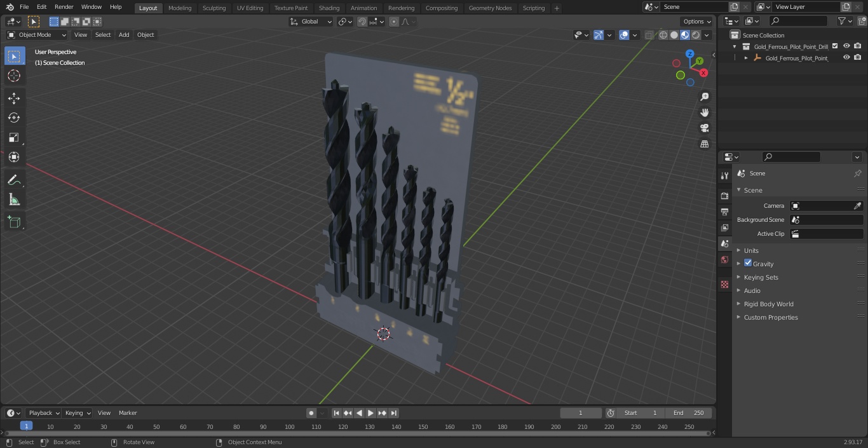The image size is (868, 448).
Task: Click current frame marker on timeline
Action: [26, 426]
